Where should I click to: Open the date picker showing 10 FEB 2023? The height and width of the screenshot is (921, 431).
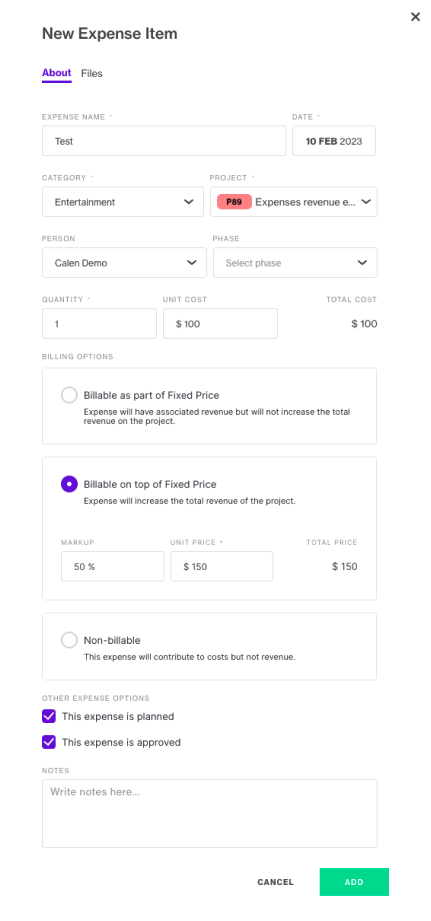334,141
